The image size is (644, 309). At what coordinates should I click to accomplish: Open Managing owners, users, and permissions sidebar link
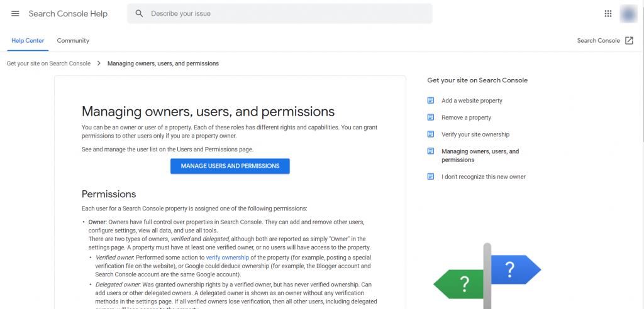(480, 156)
